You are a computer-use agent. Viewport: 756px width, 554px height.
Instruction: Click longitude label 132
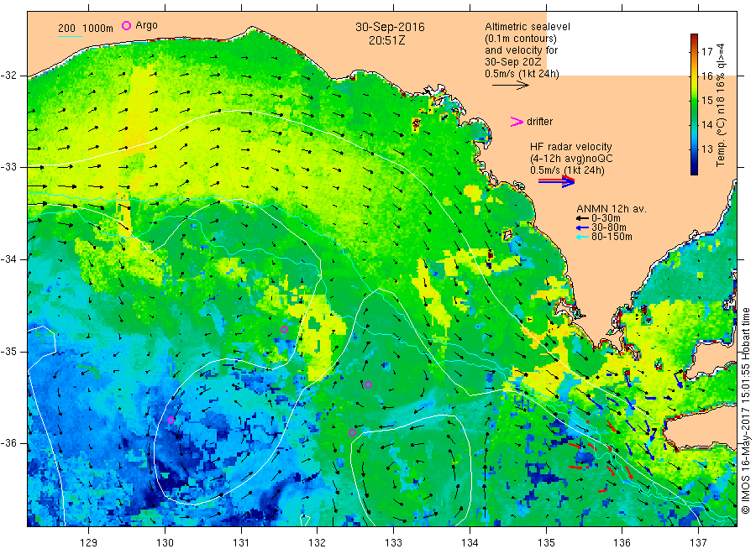click(318, 543)
